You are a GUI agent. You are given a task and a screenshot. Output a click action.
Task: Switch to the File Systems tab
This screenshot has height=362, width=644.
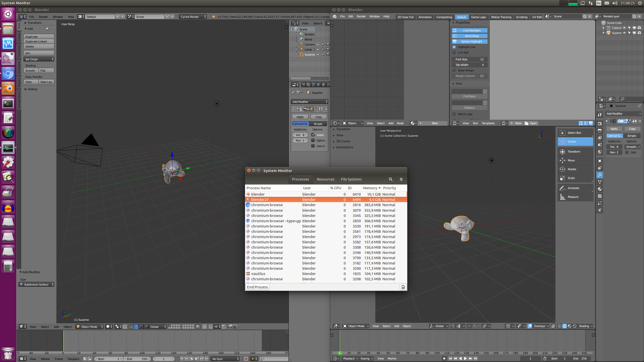[x=351, y=179]
